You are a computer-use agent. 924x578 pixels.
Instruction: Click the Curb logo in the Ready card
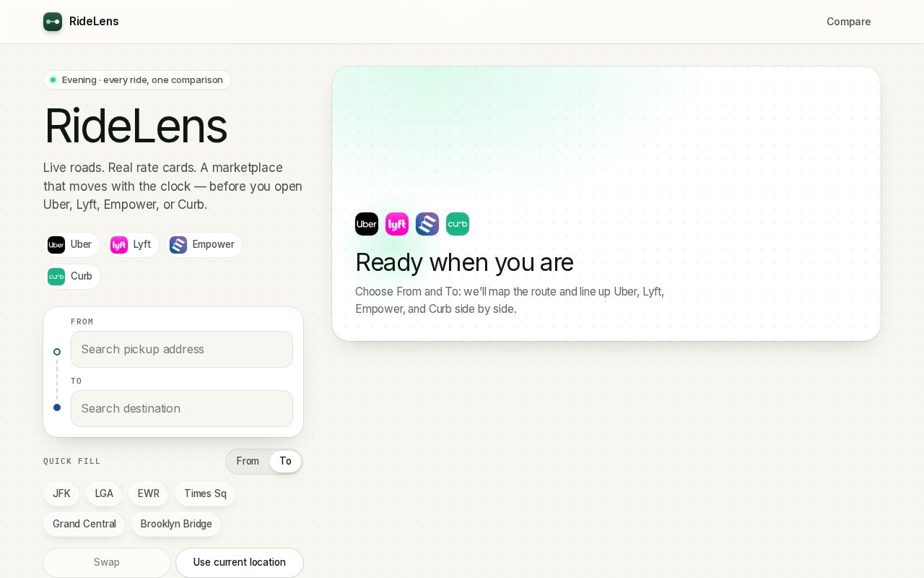pyautogui.click(x=458, y=224)
